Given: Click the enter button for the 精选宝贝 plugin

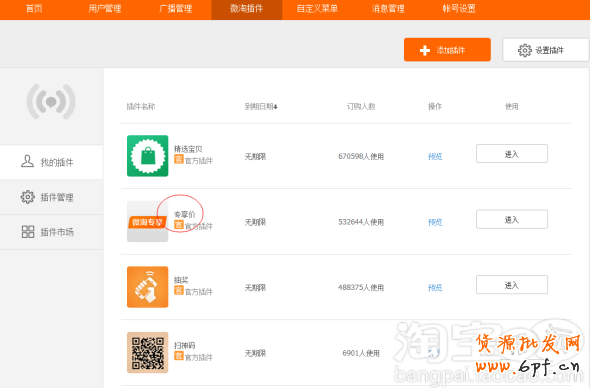Looking at the screenshot, I should click(x=512, y=154).
